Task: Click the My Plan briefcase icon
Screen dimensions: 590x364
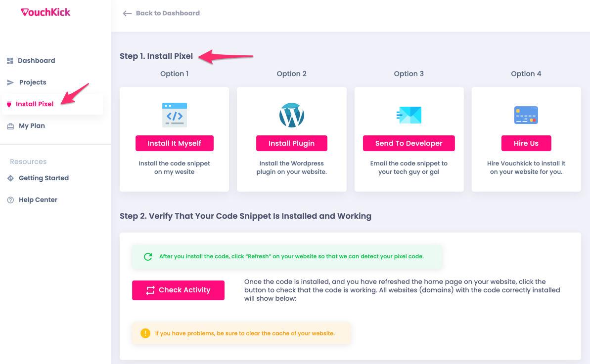Action: [10, 126]
